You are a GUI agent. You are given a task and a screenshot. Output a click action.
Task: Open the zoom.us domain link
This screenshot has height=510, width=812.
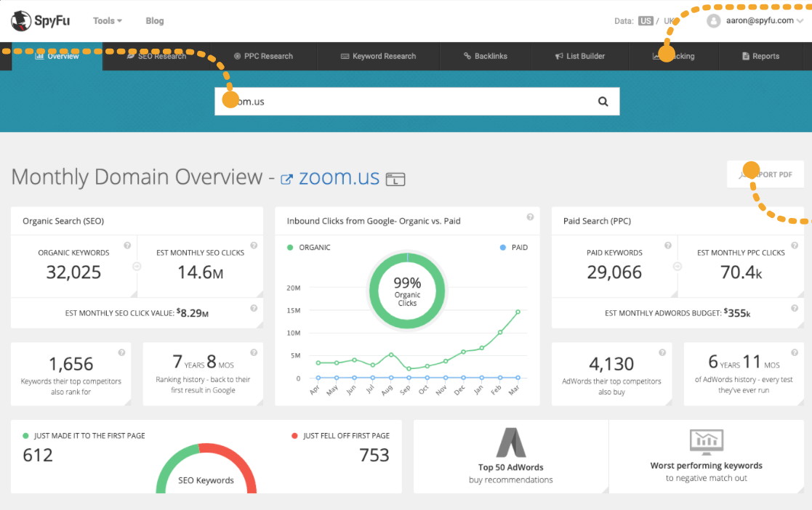pos(339,177)
